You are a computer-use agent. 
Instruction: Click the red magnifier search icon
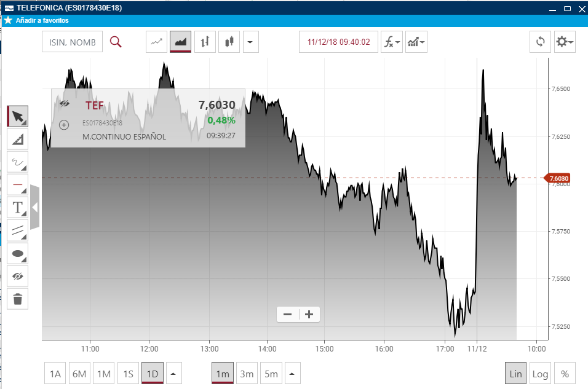point(116,42)
